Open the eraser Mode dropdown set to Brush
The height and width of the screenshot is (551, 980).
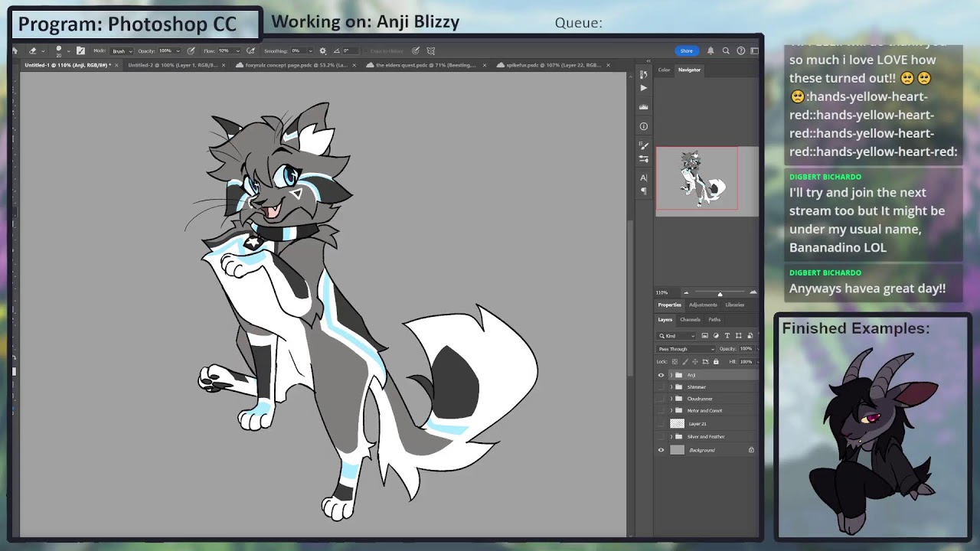pyautogui.click(x=122, y=51)
